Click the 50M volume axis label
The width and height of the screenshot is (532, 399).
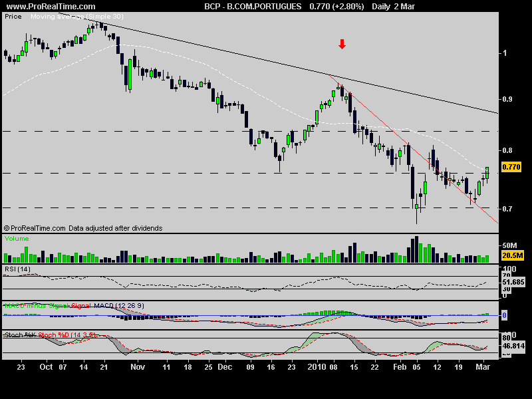509,245
